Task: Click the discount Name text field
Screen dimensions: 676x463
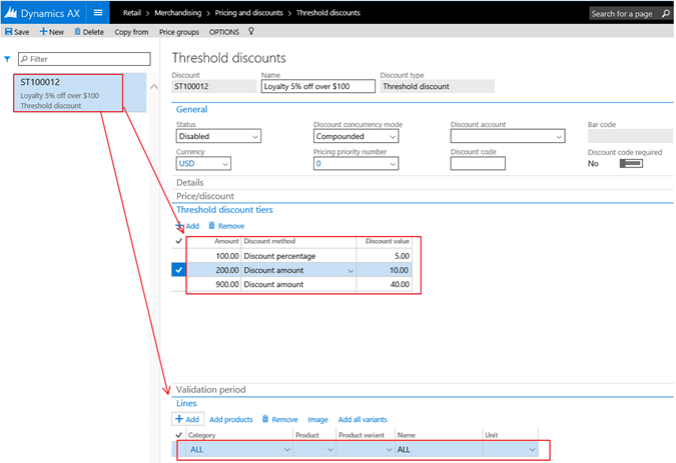Action: pos(317,86)
